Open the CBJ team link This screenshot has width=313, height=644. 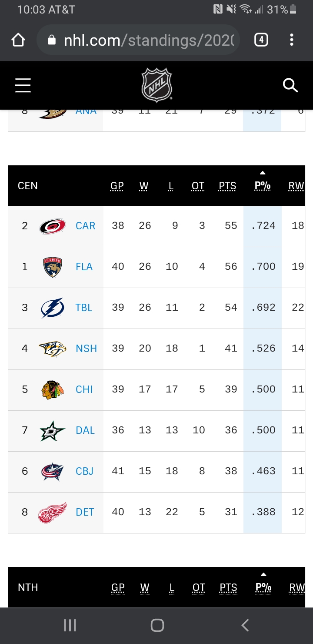coord(85,471)
